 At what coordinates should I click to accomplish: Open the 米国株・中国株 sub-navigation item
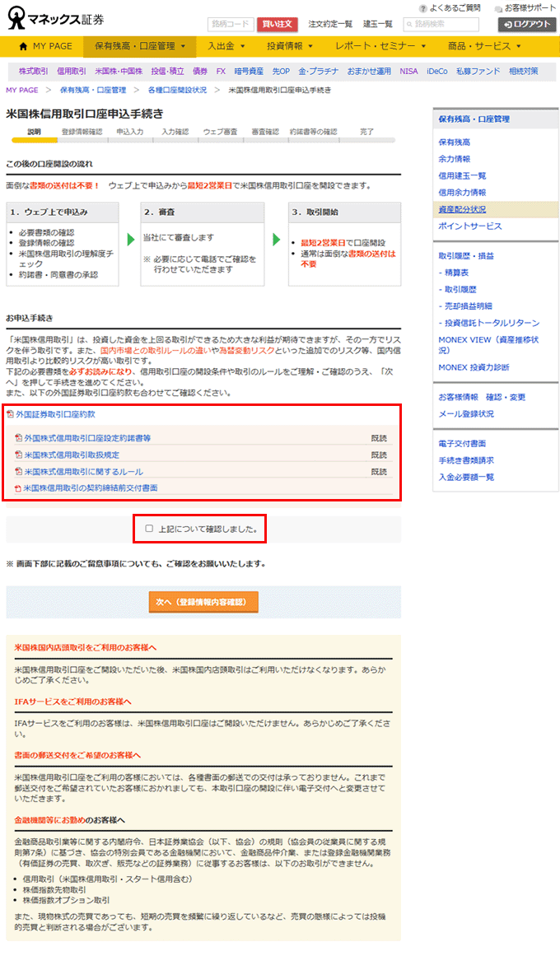(x=119, y=72)
